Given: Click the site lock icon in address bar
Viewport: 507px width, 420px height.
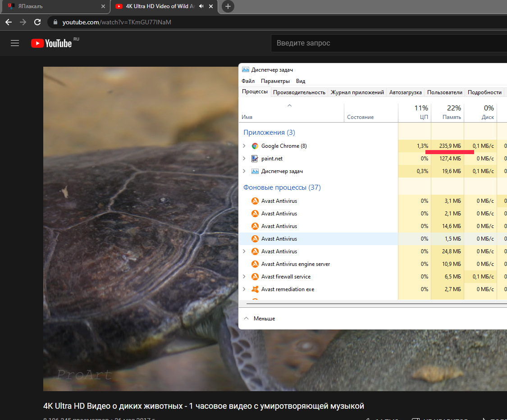Looking at the screenshot, I should (x=55, y=22).
